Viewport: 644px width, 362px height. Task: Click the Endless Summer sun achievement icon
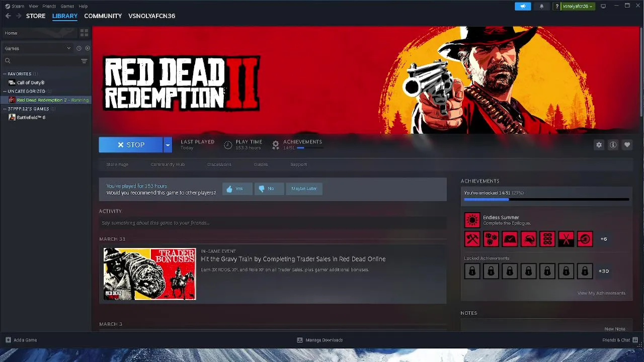tap(472, 220)
